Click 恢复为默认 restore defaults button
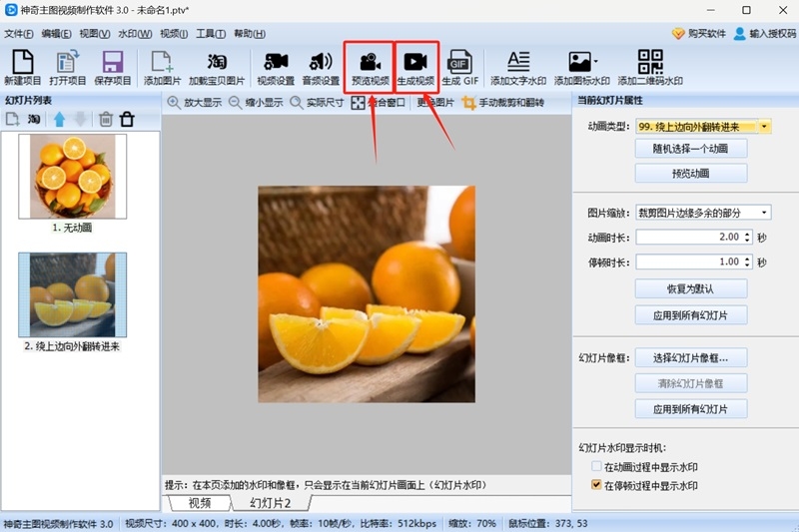 [x=691, y=288]
